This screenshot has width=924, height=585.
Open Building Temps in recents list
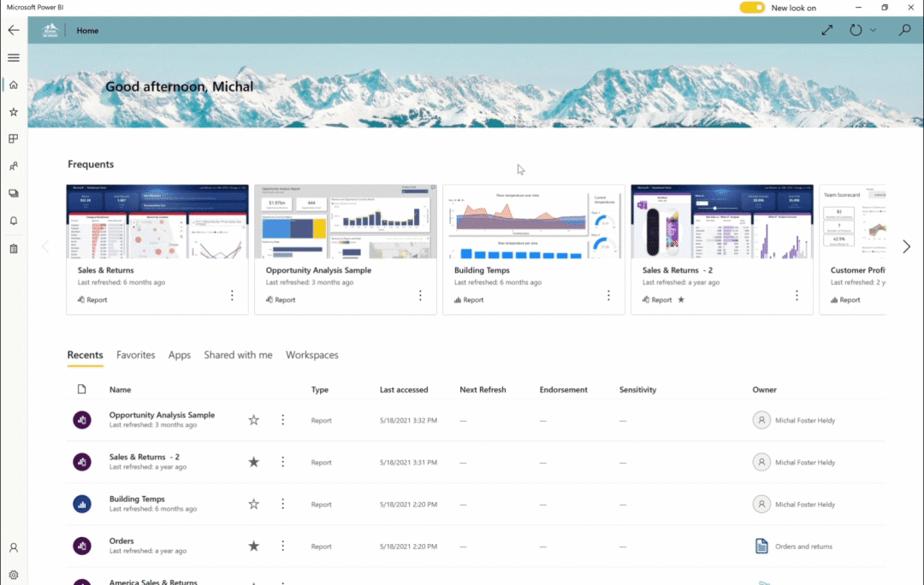(x=137, y=499)
